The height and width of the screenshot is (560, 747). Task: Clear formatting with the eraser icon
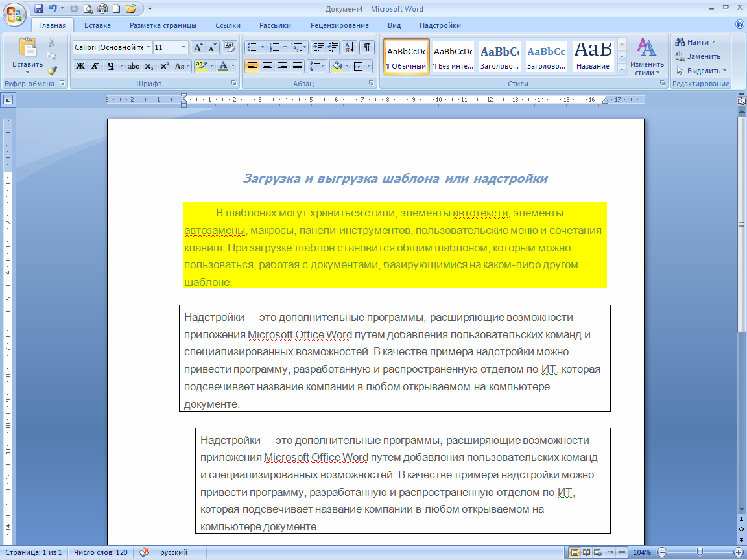[x=229, y=47]
